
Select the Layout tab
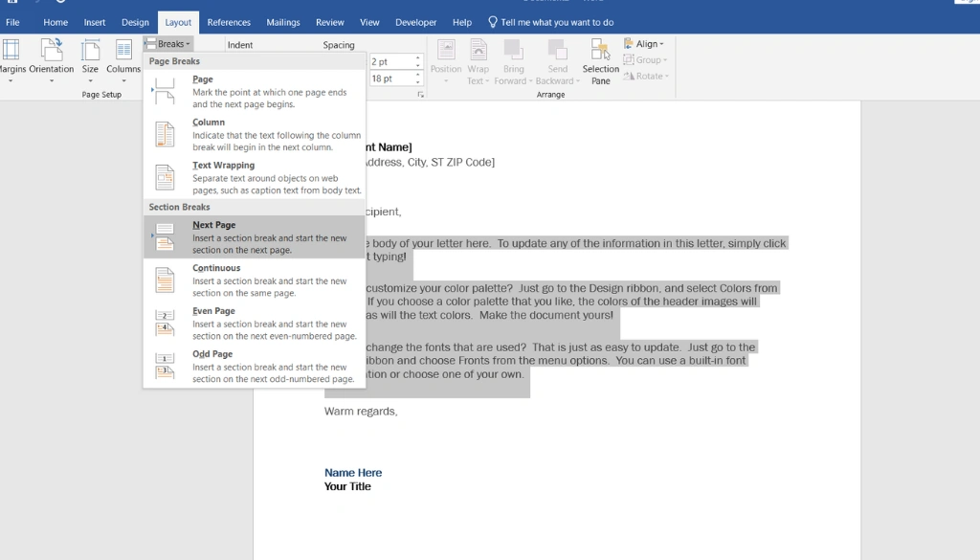coord(178,22)
